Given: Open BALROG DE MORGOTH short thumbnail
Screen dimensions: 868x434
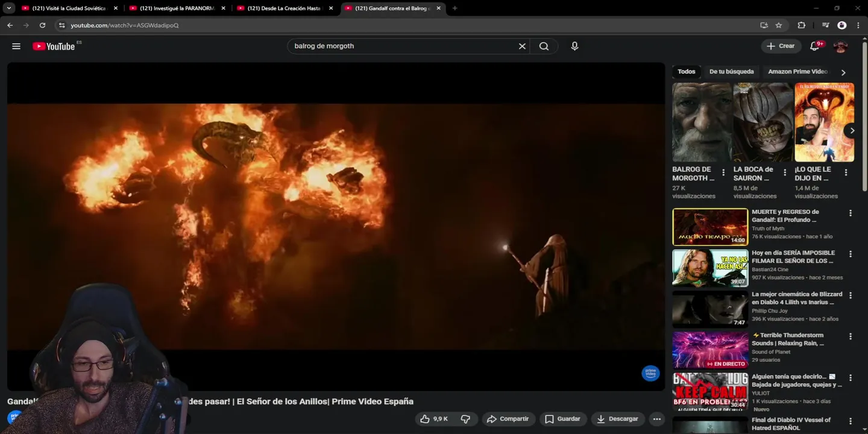Looking at the screenshot, I should point(702,122).
